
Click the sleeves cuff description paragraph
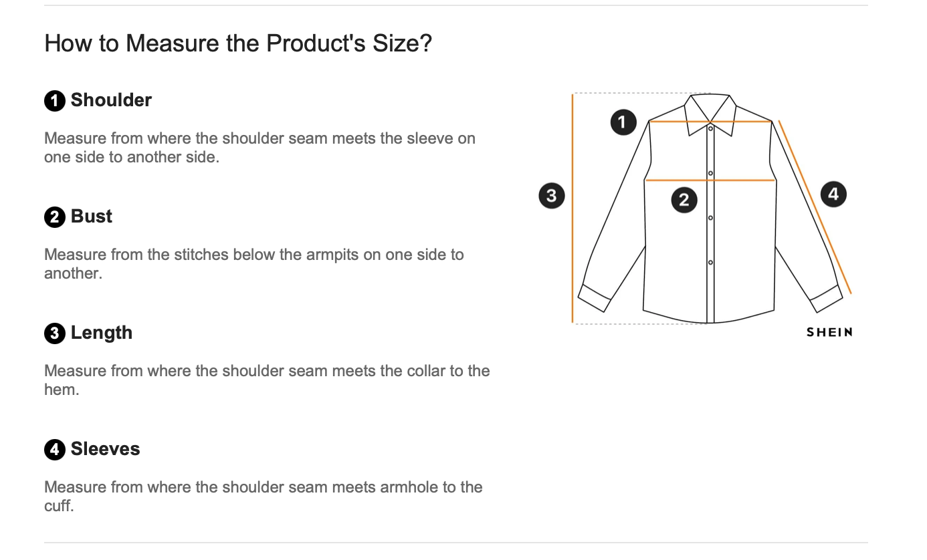(x=264, y=497)
